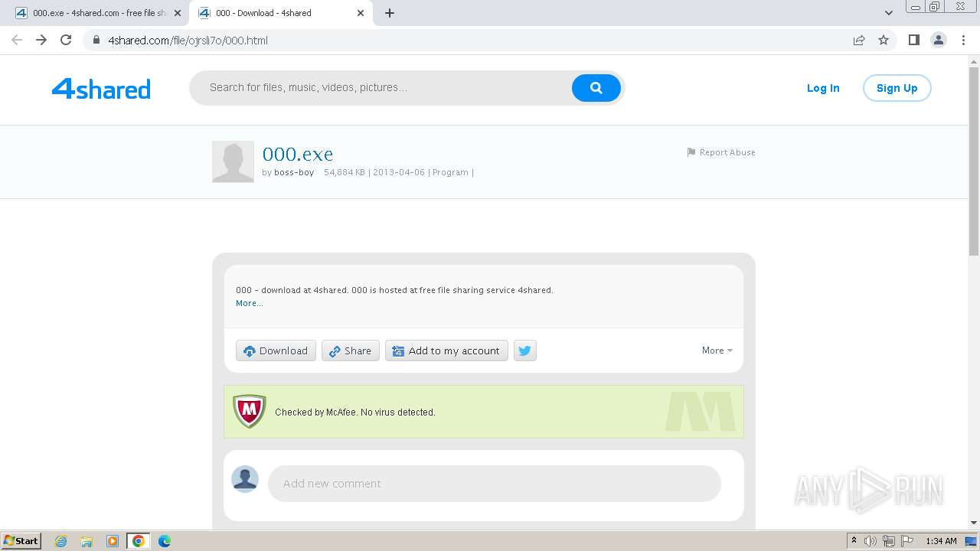Click the Download button
980x551 pixels.
[276, 350]
